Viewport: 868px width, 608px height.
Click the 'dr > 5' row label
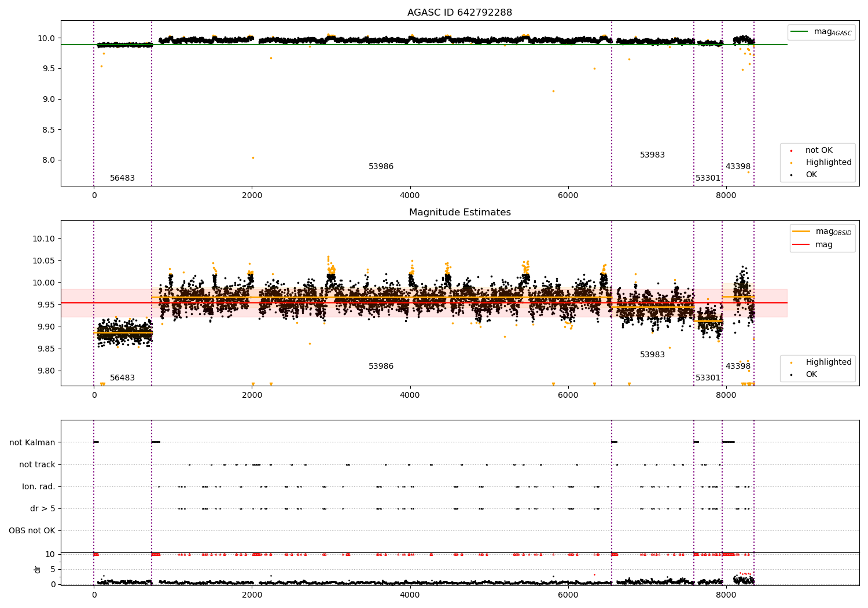[x=43, y=509]
